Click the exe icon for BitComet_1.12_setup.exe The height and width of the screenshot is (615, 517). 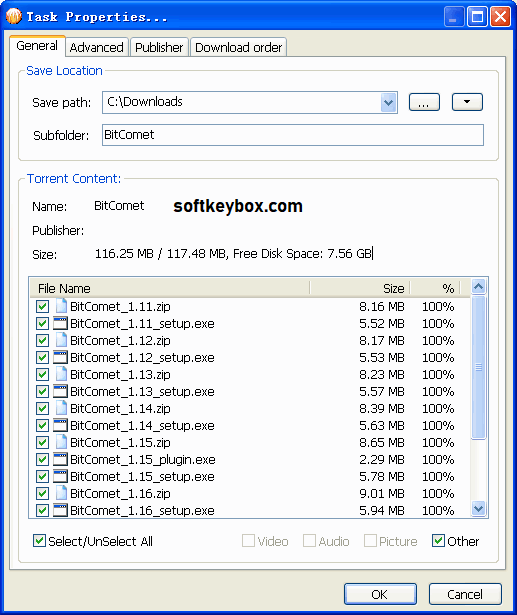pyautogui.click(x=60, y=357)
